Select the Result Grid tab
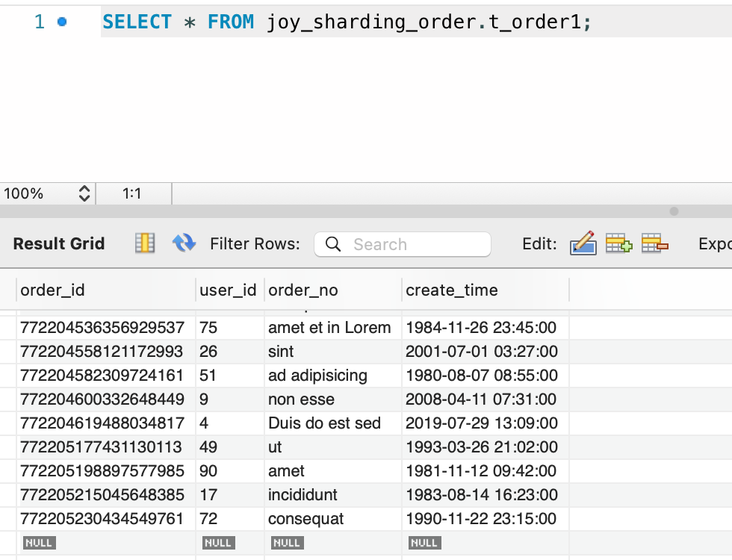Viewport: 732px width, 560px height. (58, 243)
